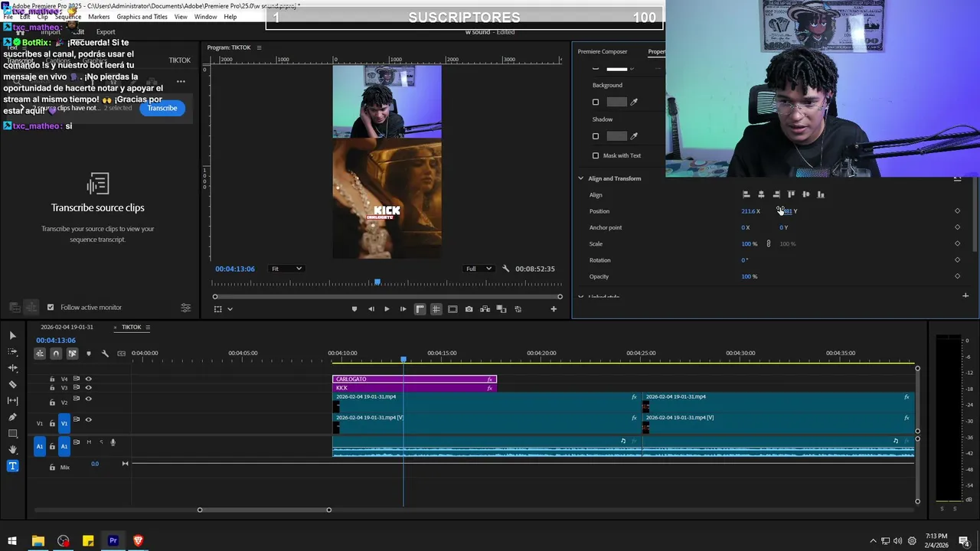980x551 pixels.
Task: Open Graphics and Titles menu
Action: [x=142, y=17]
